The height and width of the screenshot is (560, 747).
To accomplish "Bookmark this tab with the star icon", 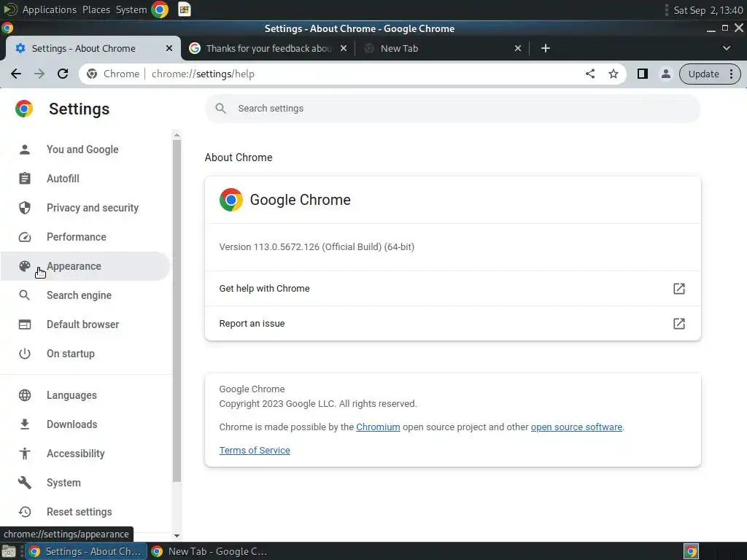I will (x=613, y=74).
